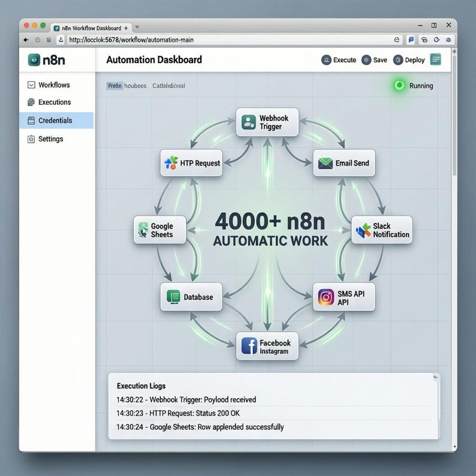Image resolution: width=476 pixels, height=476 pixels.
Task: Click the Execution Liogs heading
Action: (x=141, y=386)
